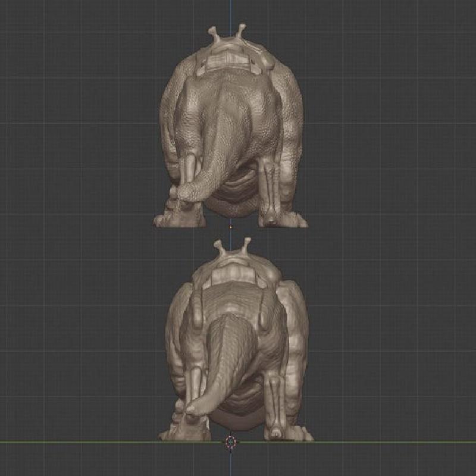Click the upper creature's head plate
Viewport: 476px width, 476px height.
229,61
